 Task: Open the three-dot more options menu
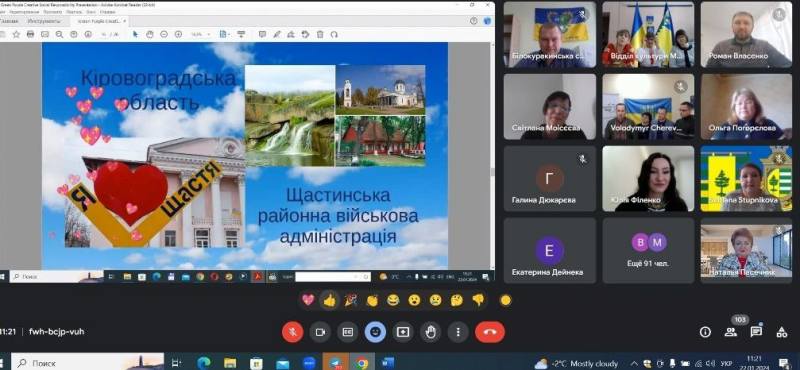click(x=458, y=332)
